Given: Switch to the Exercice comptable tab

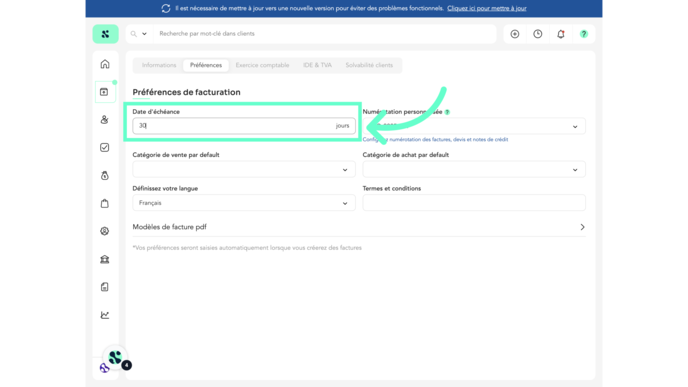Looking at the screenshot, I should coord(262,65).
